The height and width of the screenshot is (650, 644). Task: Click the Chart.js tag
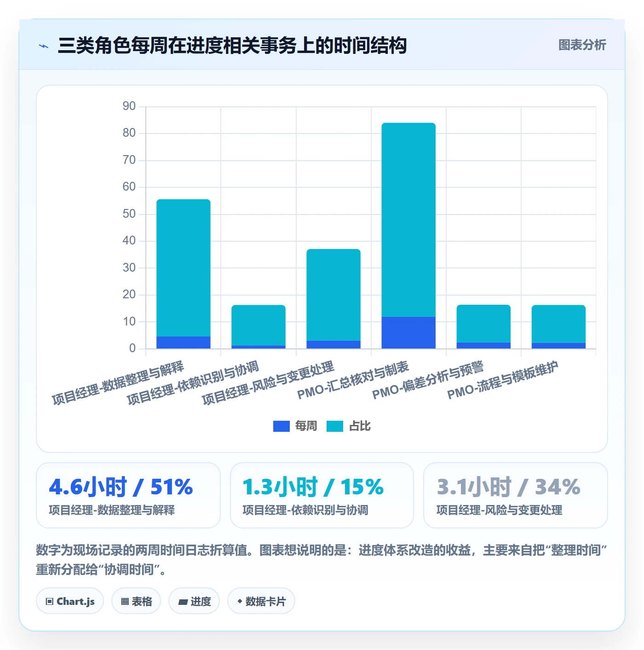(70, 601)
